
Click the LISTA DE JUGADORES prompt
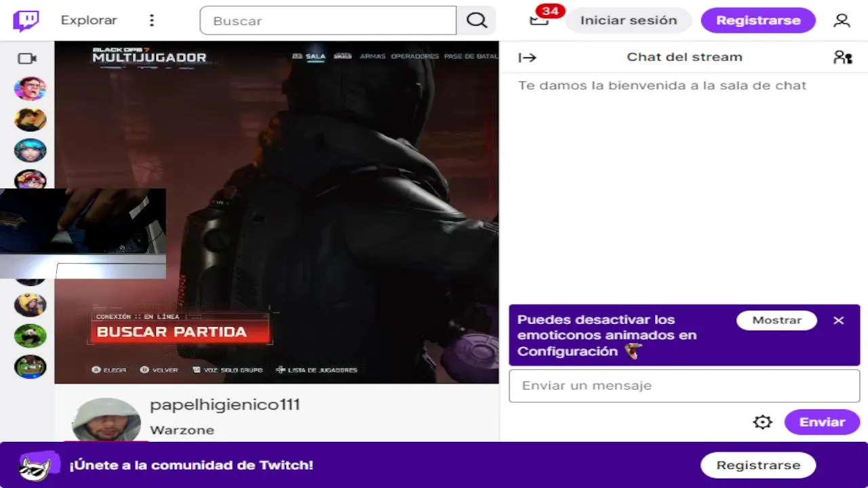click(317, 370)
